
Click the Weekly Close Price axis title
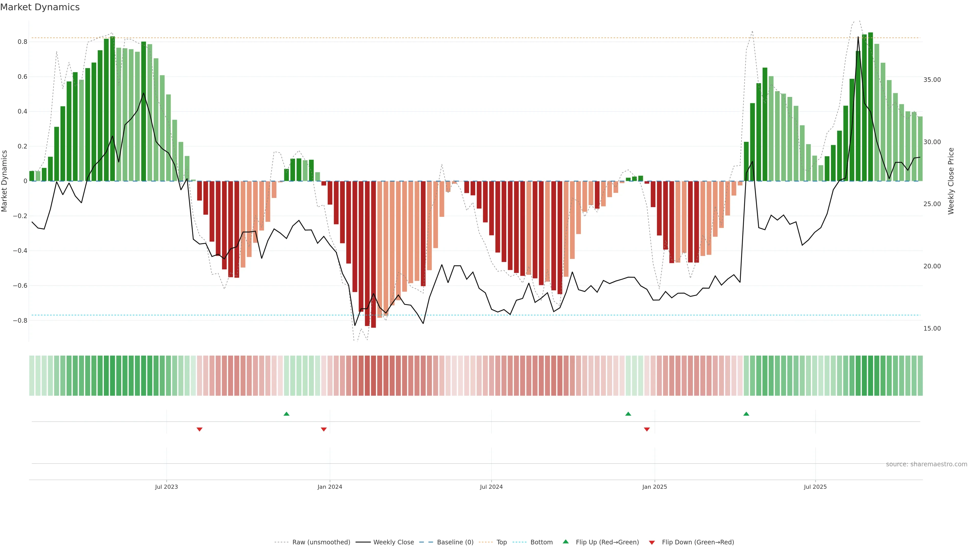pos(951,181)
